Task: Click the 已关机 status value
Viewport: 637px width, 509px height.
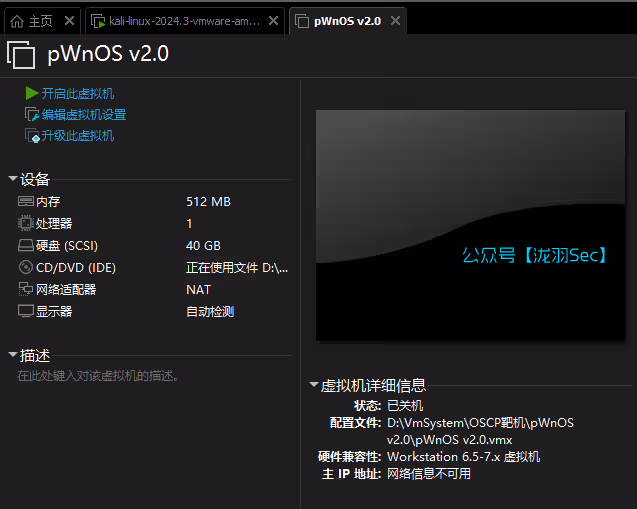Action: pos(405,405)
